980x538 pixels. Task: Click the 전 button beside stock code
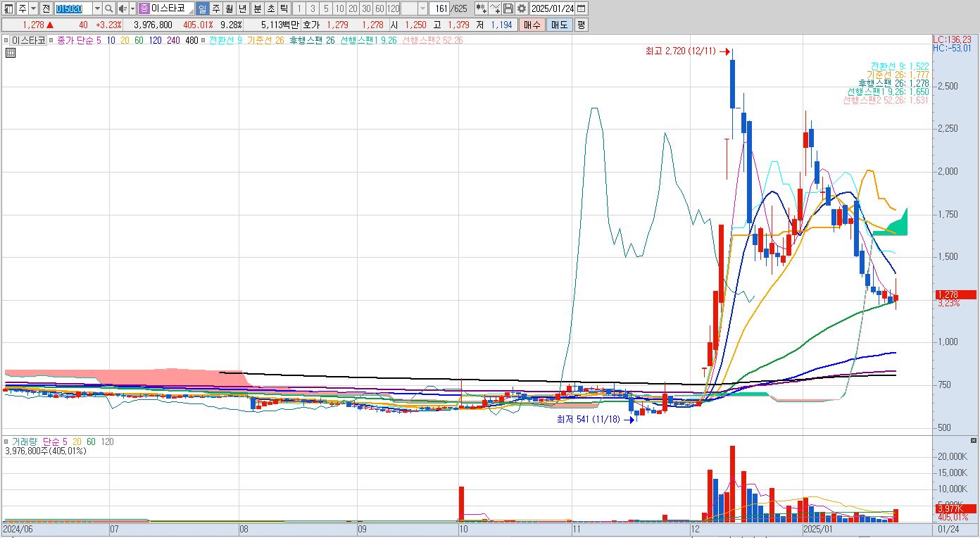pos(46,8)
